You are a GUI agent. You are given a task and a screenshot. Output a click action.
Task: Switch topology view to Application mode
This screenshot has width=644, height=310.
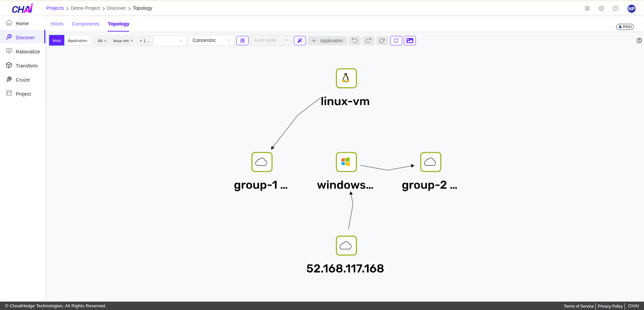point(77,40)
